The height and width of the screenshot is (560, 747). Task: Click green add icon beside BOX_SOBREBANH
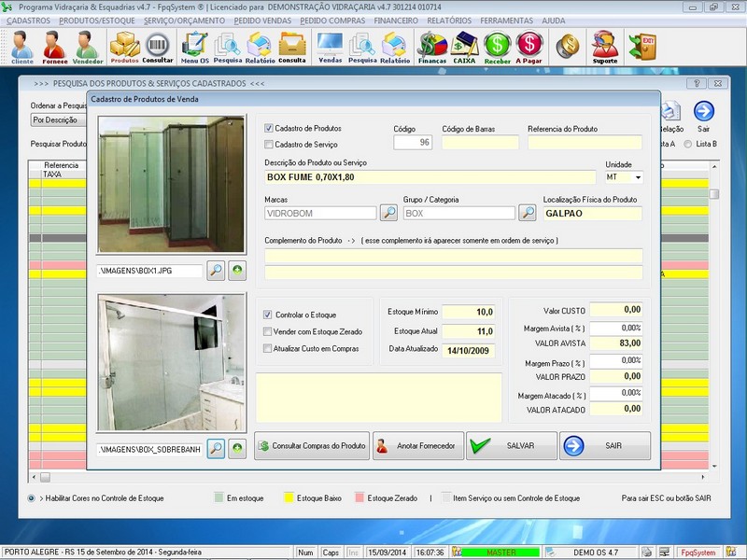point(237,449)
